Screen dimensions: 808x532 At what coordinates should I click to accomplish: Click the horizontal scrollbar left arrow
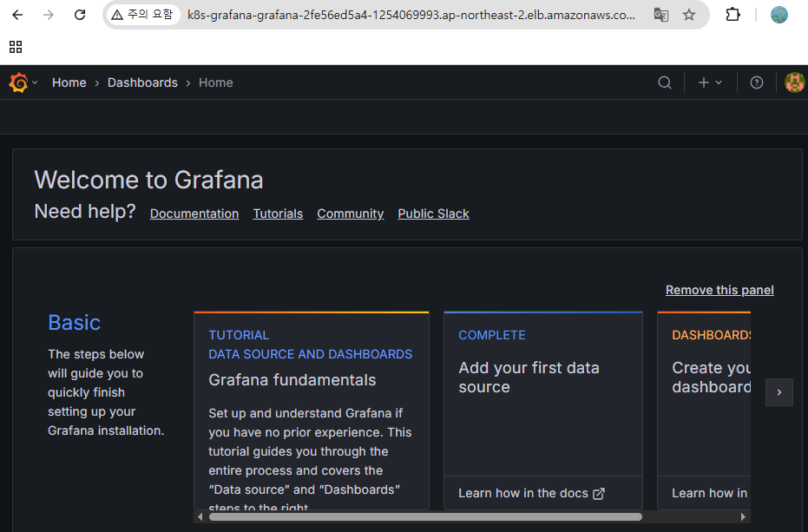coord(200,516)
